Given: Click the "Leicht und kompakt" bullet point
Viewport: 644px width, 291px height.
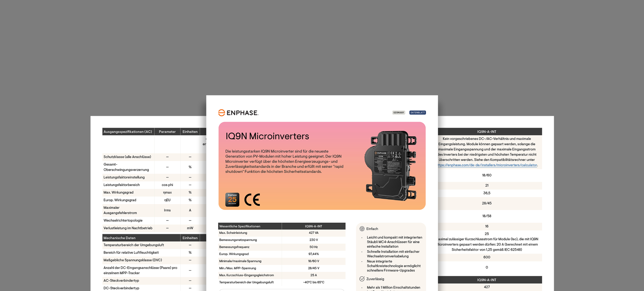Looking at the screenshot, I should coord(395,242).
